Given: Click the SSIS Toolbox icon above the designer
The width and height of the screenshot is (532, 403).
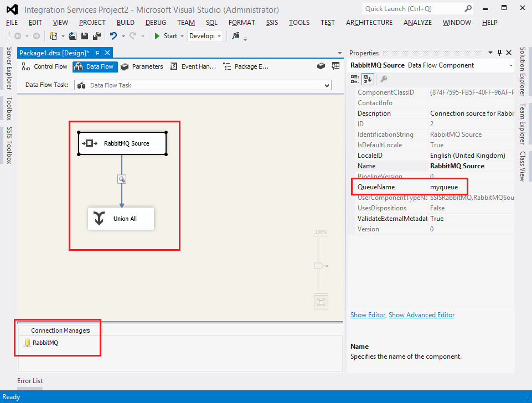Looking at the screenshot, I should point(321,66).
